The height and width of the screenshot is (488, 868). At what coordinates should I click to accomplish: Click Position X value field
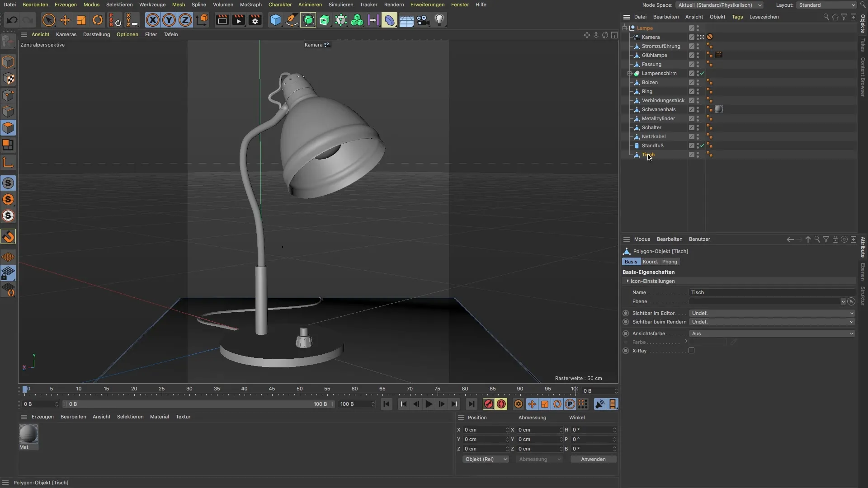click(485, 430)
